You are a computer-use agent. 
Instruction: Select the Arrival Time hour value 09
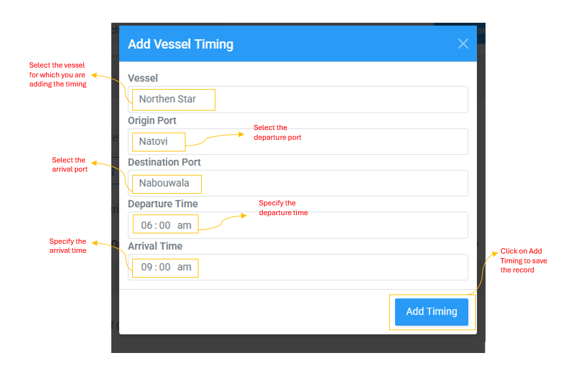tap(146, 267)
